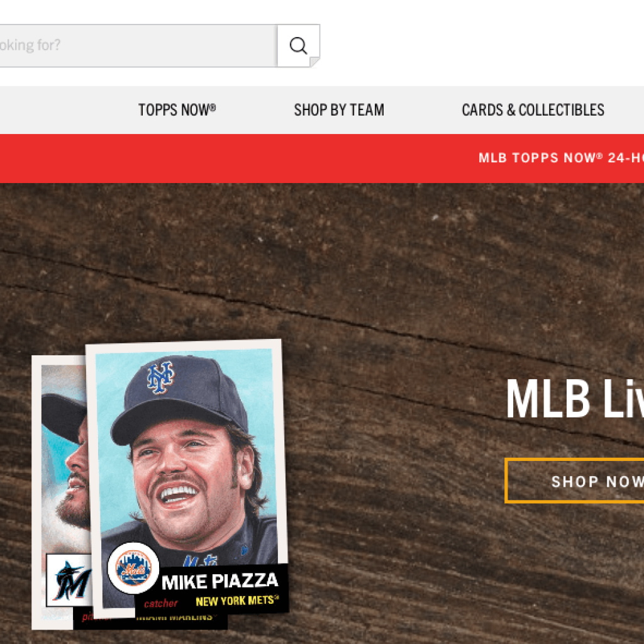This screenshot has width=644, height=644.
Task: Click the MLB TOPPS NOW® red banner text
Action: (561, 158)
